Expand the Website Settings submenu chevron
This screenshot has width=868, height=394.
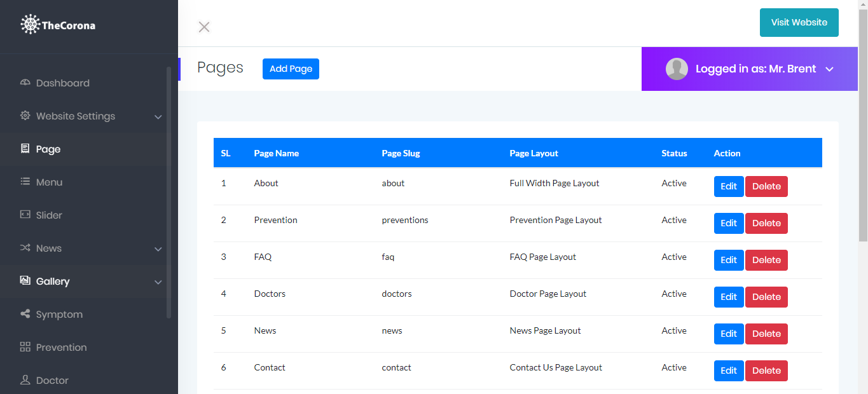click(158, 117)
